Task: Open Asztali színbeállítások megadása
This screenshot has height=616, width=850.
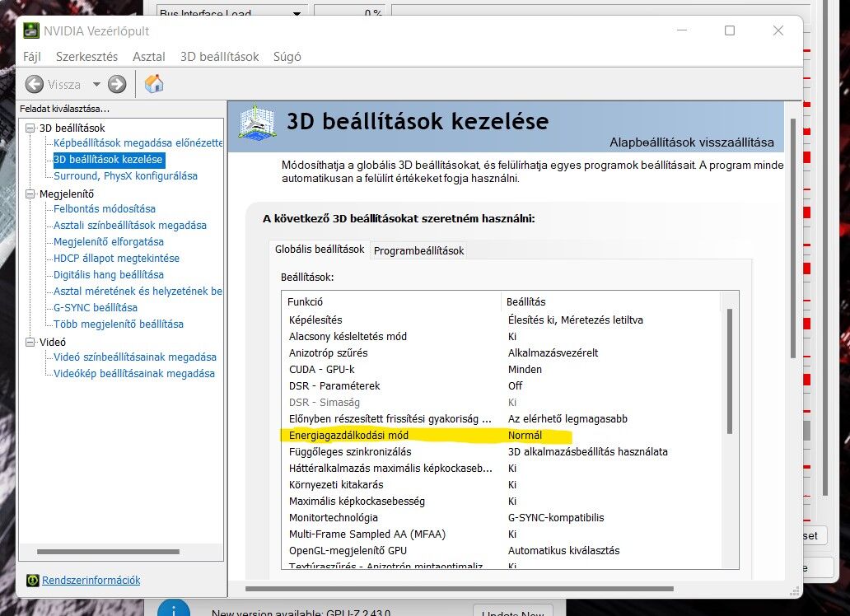Action: (129, 225)
